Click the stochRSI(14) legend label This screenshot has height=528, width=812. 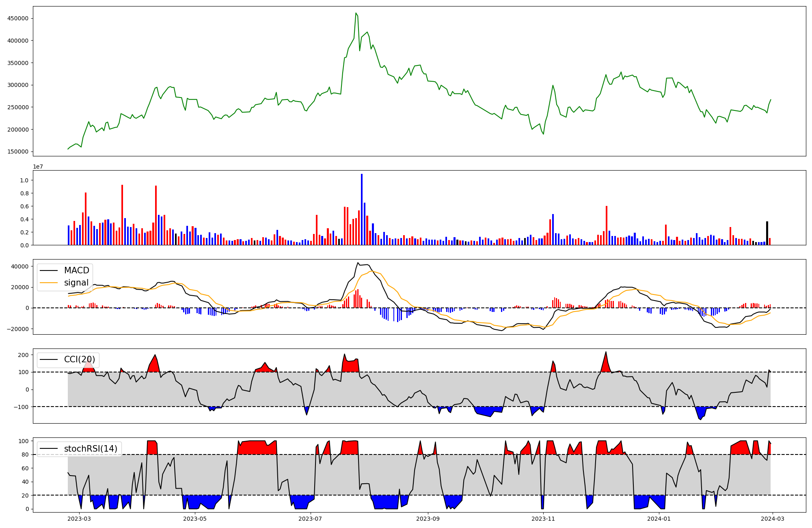point(91,449)
